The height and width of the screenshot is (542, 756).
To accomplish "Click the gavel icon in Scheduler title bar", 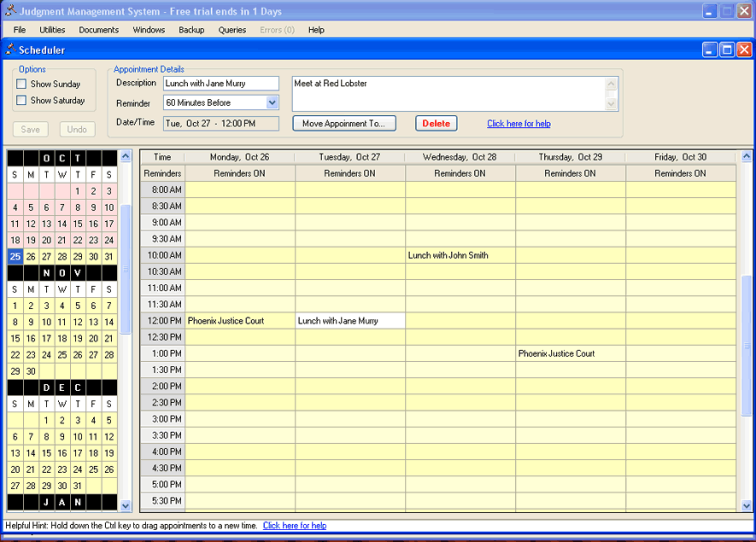I will point(10,50).
